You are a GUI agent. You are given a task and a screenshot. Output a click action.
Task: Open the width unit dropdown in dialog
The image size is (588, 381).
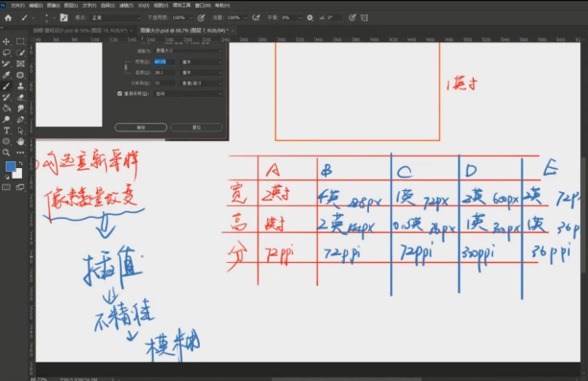coord(202,61)
